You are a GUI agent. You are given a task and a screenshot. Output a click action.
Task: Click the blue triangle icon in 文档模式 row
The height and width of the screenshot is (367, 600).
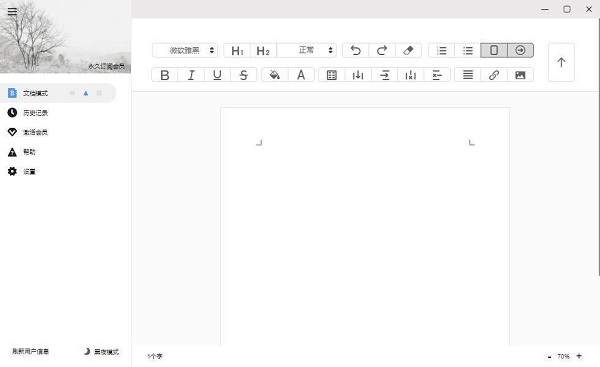point(86,93)
